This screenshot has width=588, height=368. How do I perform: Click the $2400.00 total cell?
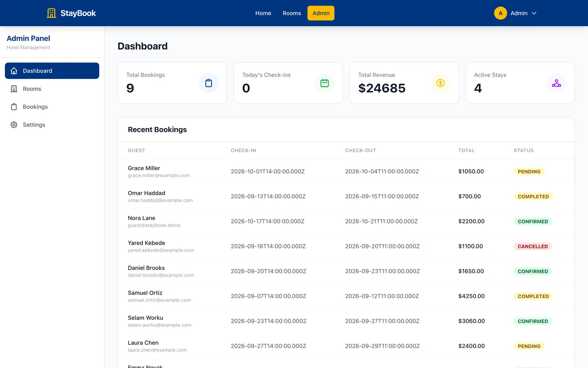pyautogui.click(x=472, y=346)
